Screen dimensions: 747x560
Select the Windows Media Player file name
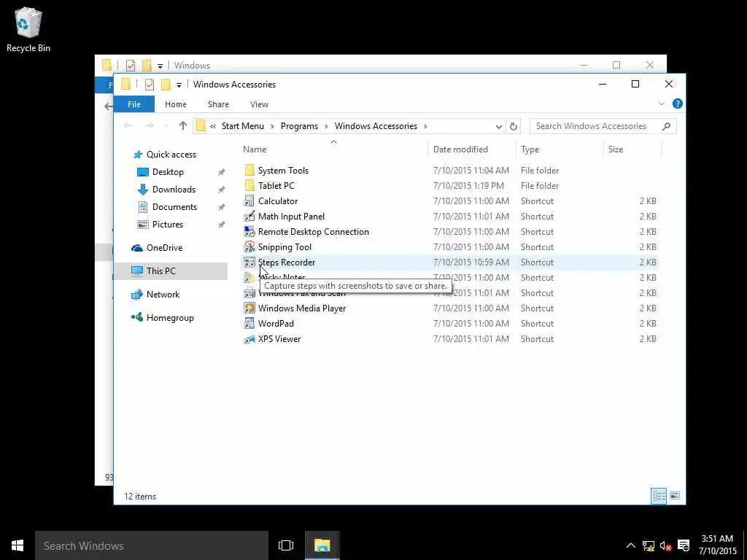click(302, 308)
